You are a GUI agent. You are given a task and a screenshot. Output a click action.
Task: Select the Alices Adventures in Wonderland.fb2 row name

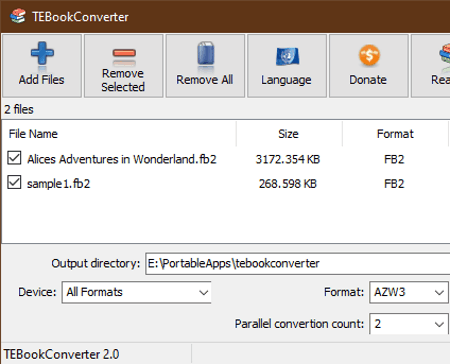[x=122, y=159]
